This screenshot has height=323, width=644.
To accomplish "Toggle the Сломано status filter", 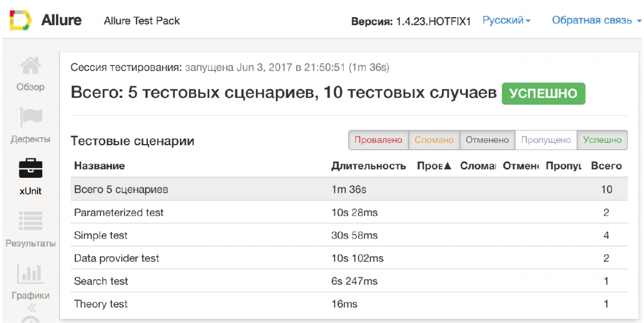I will (x=434, y=140).
